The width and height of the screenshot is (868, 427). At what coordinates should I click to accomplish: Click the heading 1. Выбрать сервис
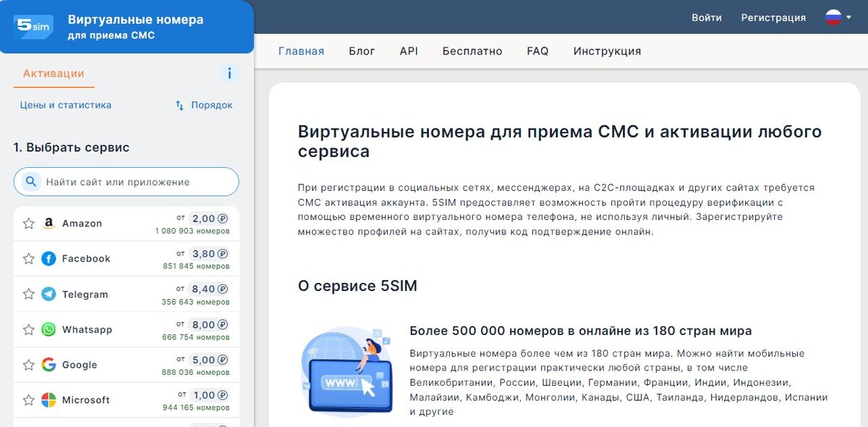tap(72, 148)
